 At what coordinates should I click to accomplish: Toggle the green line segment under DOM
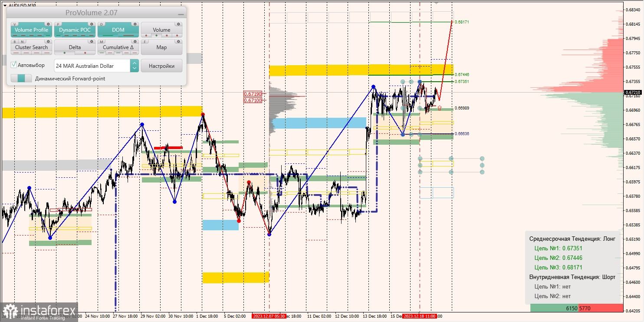coord(108,35)
